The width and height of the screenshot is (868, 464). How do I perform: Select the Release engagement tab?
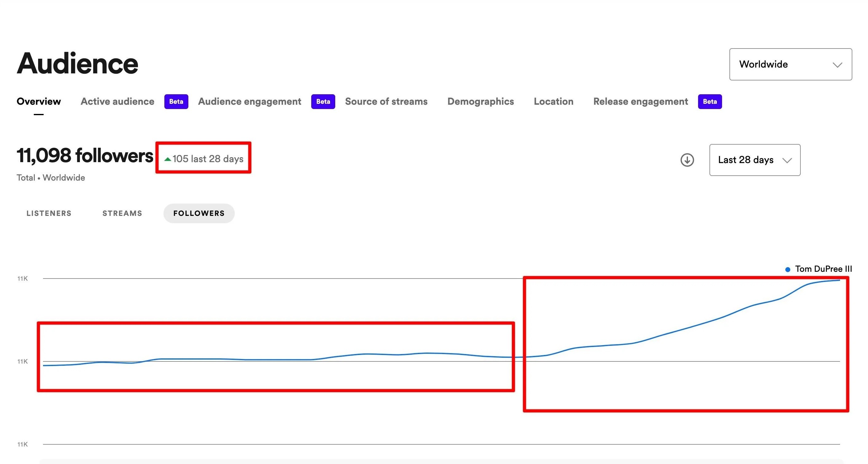click(x=640, y=102)
